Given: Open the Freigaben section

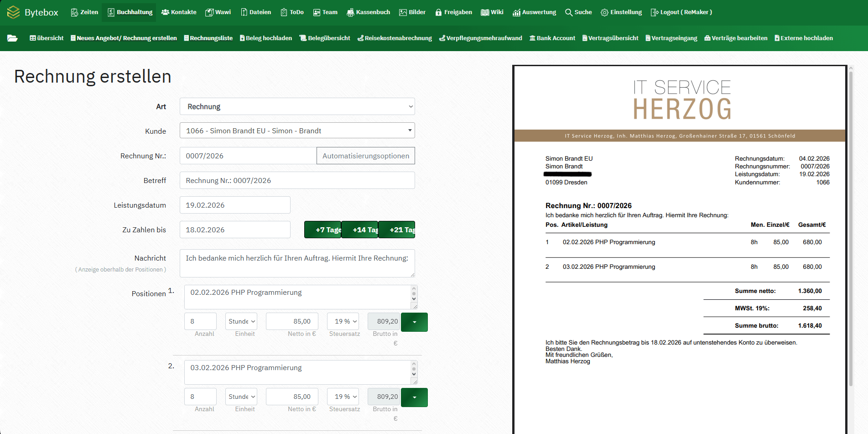Looking at the screenshot, I should click(x=453, y=12).
